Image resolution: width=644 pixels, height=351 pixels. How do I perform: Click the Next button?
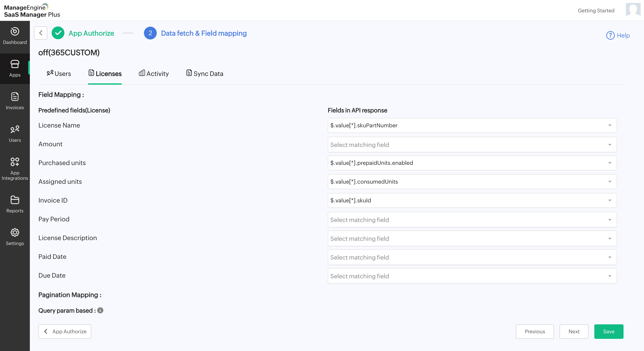point(574,332)
